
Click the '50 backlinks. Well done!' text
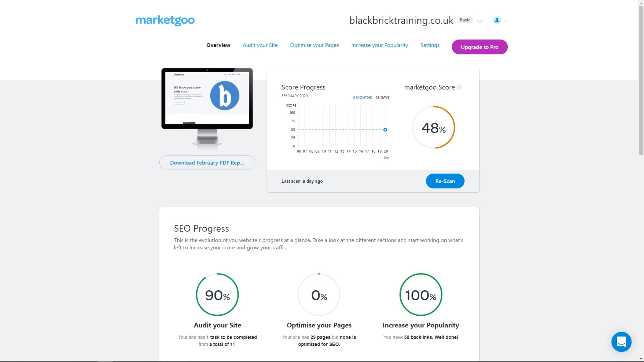[431, 337]
